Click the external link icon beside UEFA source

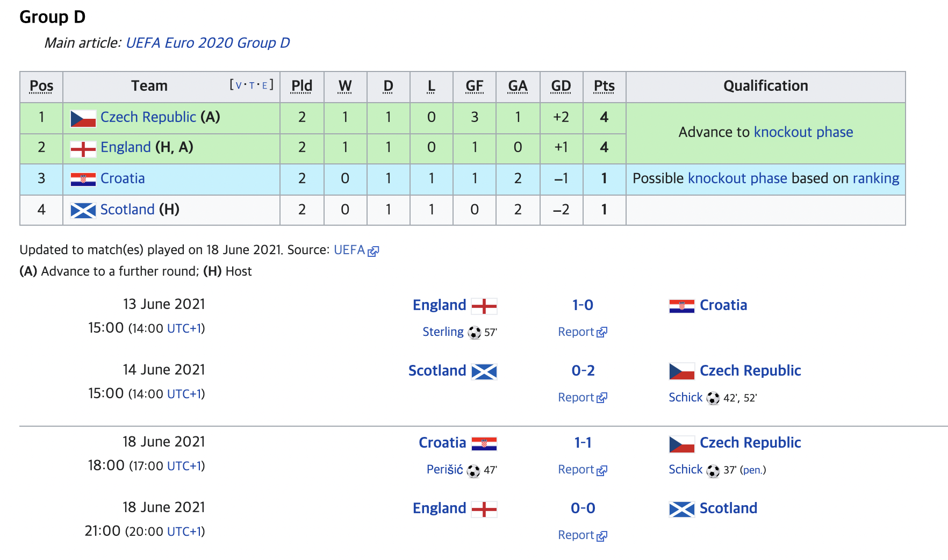click(x=374, y=251)
